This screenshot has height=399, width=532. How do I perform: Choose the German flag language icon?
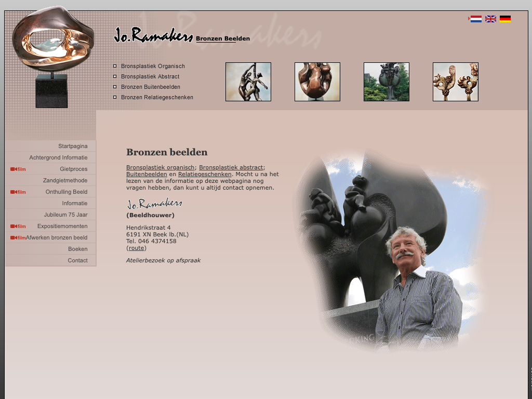505,19
